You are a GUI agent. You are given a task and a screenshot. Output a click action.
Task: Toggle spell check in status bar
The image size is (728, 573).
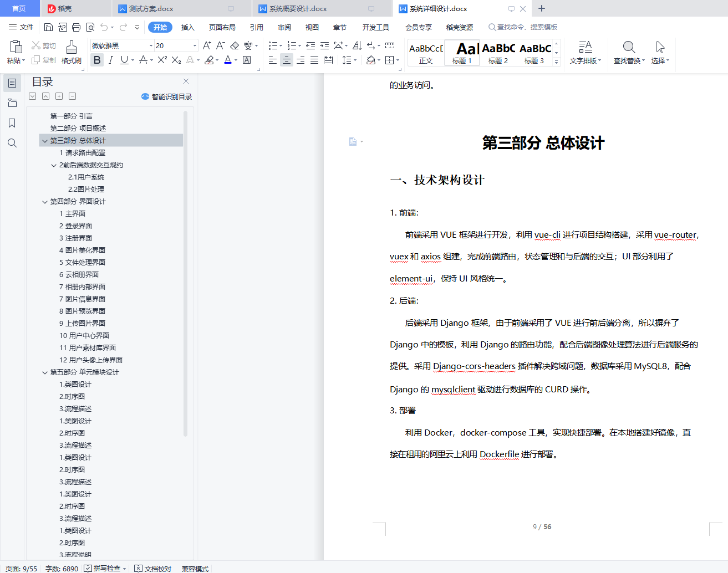[x=102, y=569]
